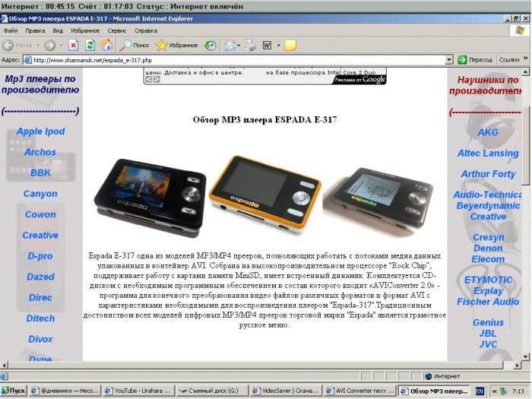The image size is (532, 399).
Task: Open the Избранное menu
Action: click(85, 30)
